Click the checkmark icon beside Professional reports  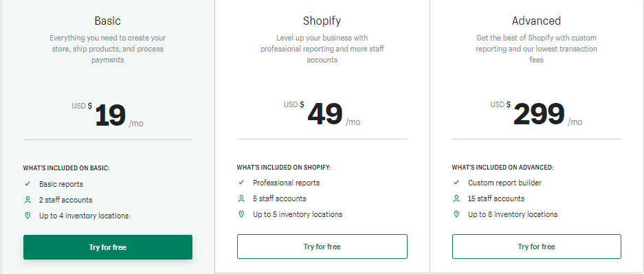pos(241,183)
